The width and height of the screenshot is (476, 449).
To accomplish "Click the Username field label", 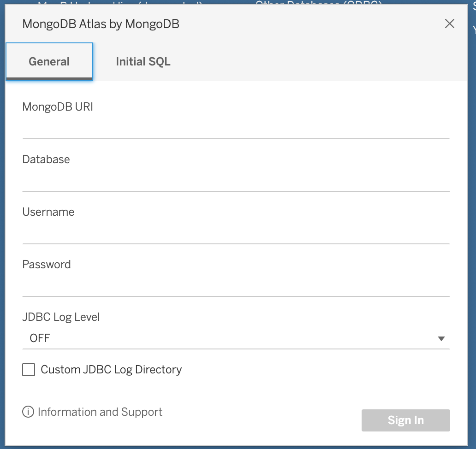I will 48,212.
